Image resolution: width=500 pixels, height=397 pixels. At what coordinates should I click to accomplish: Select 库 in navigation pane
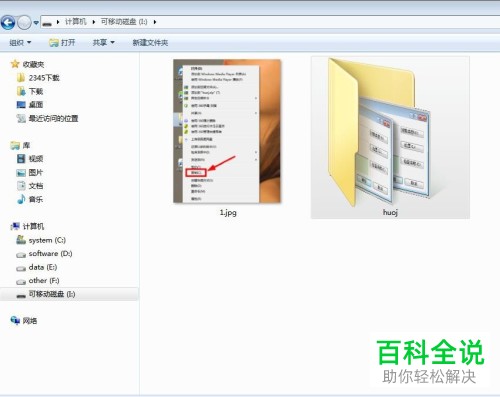click(x=26, y=145)
